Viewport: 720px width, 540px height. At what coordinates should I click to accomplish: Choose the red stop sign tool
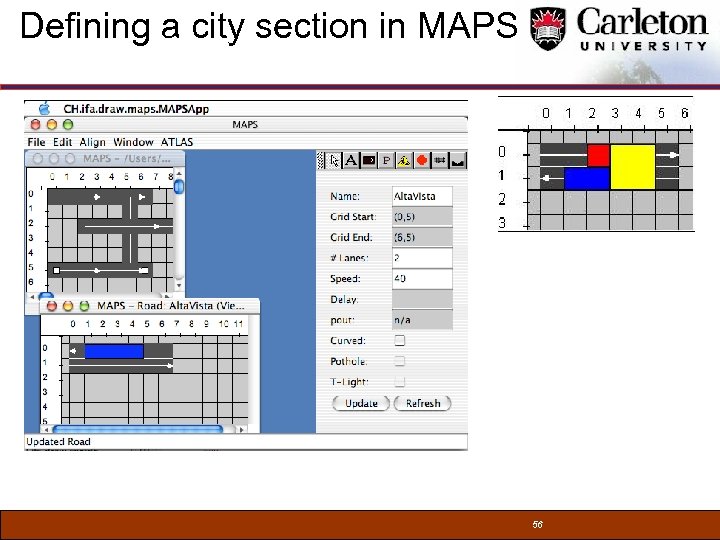(422, 160)
